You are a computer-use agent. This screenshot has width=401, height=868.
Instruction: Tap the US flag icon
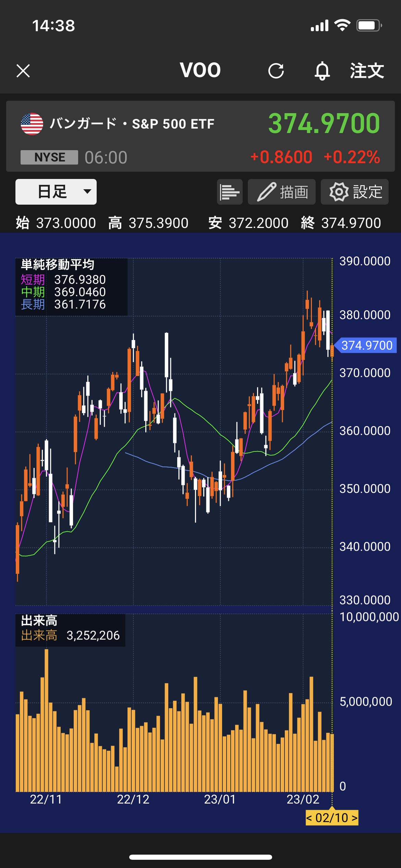tap(32, 124)
